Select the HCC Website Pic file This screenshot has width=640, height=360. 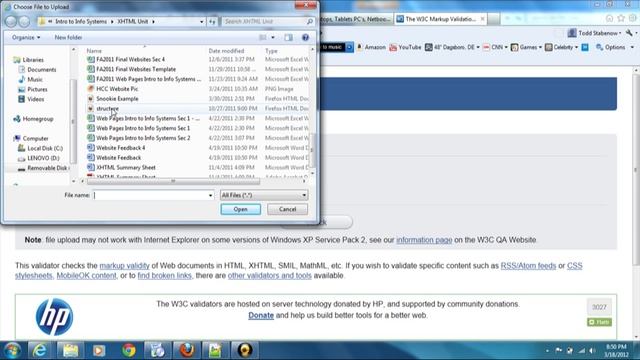click(x=117, y=89)
